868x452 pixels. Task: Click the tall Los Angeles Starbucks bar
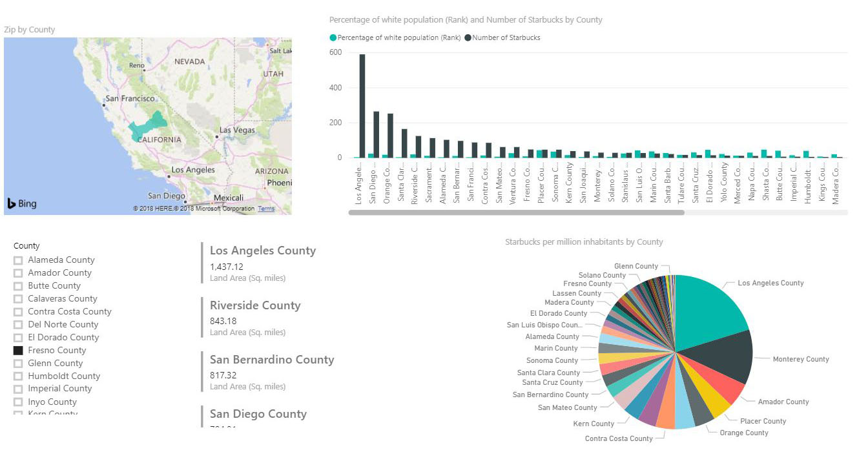pyautogui.click(x=362, y=106)
